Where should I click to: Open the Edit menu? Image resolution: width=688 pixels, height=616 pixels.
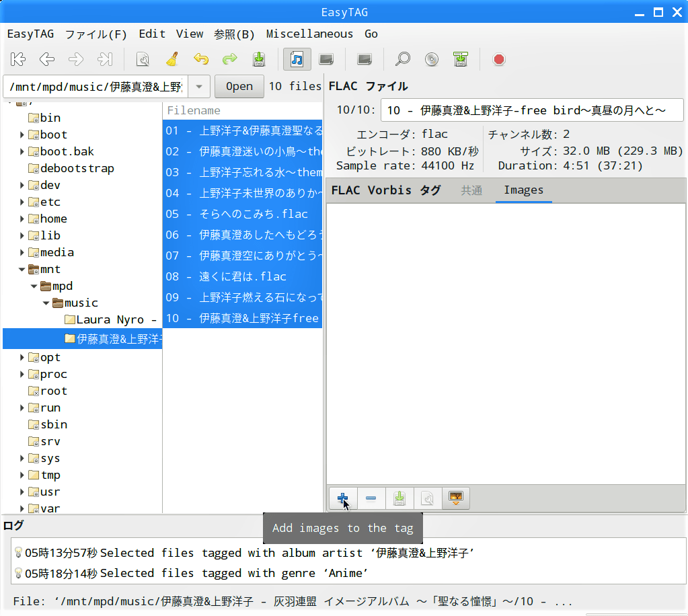pos(152,34)
